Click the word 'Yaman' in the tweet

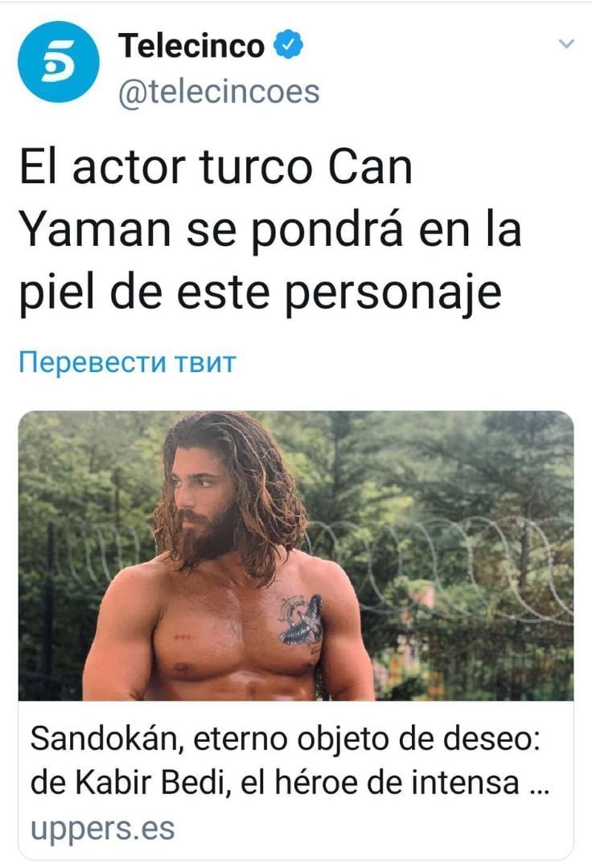point(95,230)
